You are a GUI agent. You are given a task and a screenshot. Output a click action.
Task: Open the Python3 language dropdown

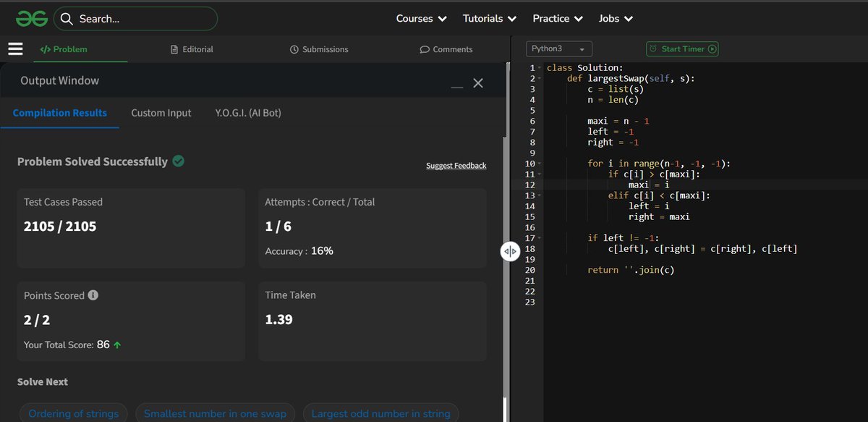559,48
